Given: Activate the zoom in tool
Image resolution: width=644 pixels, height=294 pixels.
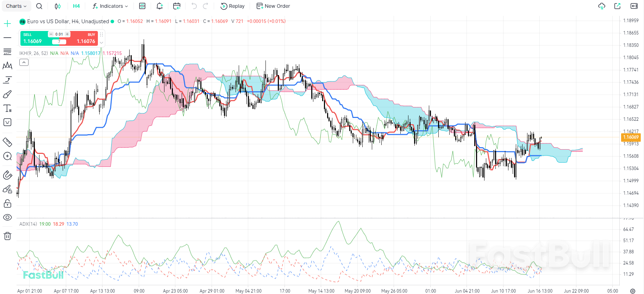Looking at the screenshot, I should [7, 156].
